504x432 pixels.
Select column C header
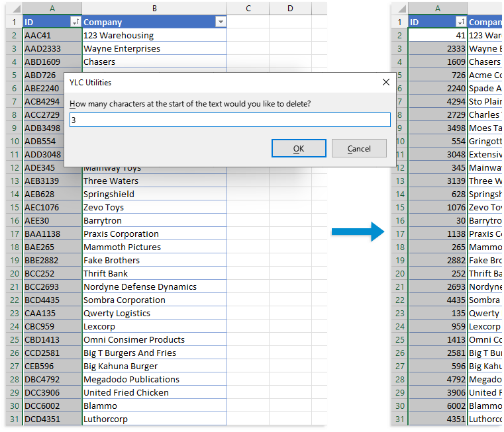(248, 9)
